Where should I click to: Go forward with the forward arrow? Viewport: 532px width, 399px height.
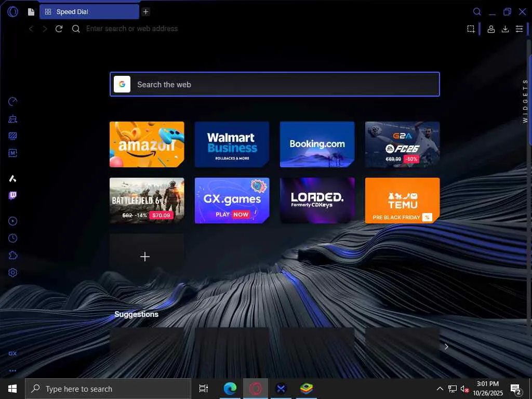(45, 29)
